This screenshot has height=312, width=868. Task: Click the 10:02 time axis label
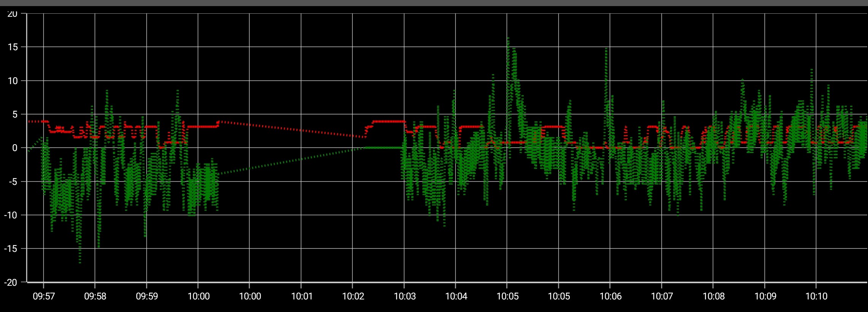point(353,296)
